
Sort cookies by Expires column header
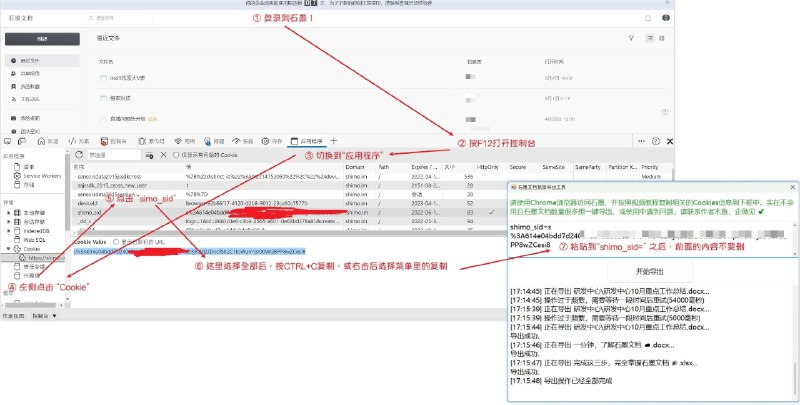(x=425, y=167)
